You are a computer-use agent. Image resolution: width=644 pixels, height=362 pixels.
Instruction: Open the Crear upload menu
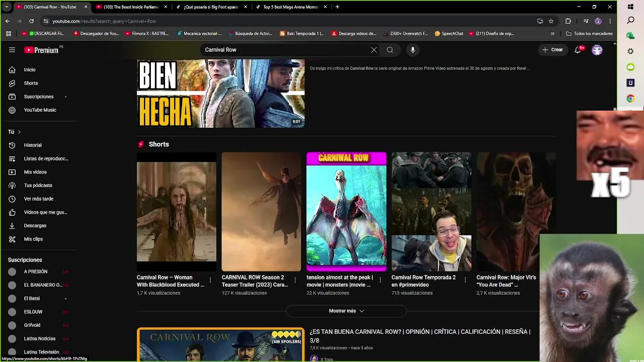click(552, 50)
